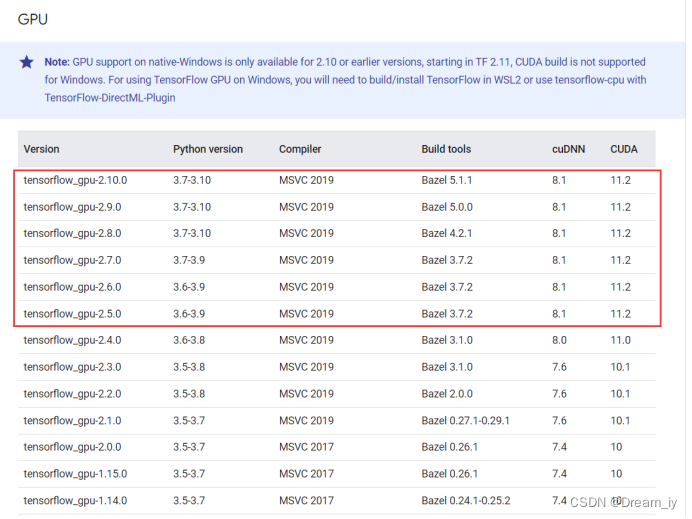
Task: Select the tensorflow_gpu-2.6.0 version cell
Action: (73, 287)
